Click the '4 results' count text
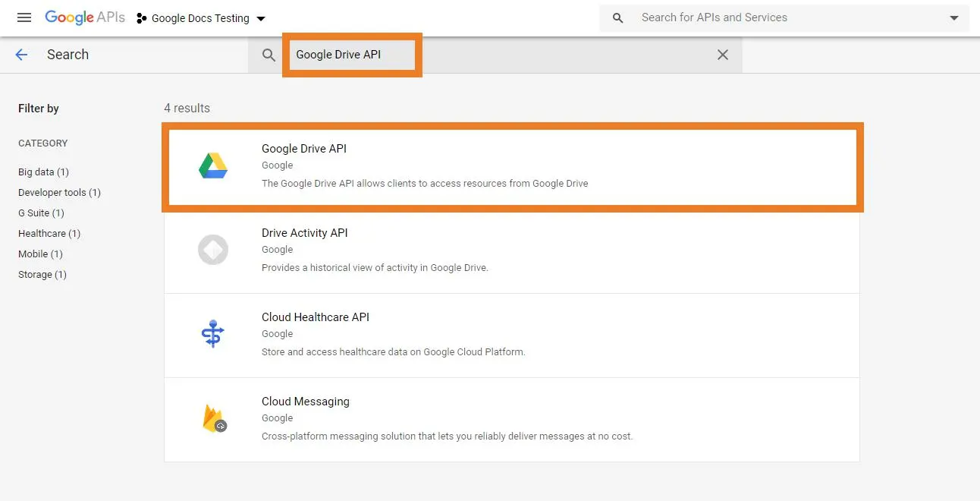980x501 pixels. click(187, 108)
